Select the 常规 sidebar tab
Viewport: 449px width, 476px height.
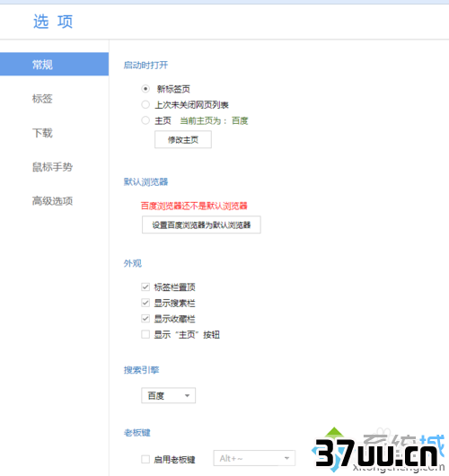[x=54, y=64]
